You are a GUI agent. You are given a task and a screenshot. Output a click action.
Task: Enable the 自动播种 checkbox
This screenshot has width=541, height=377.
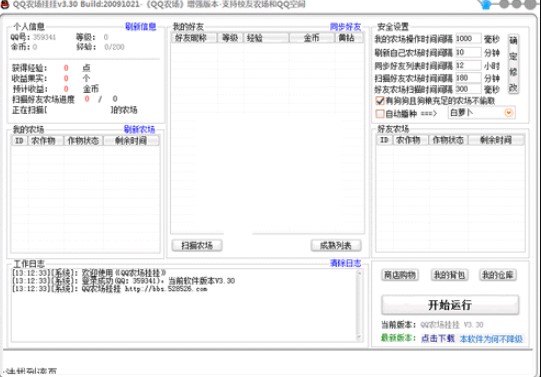[380, 113]
